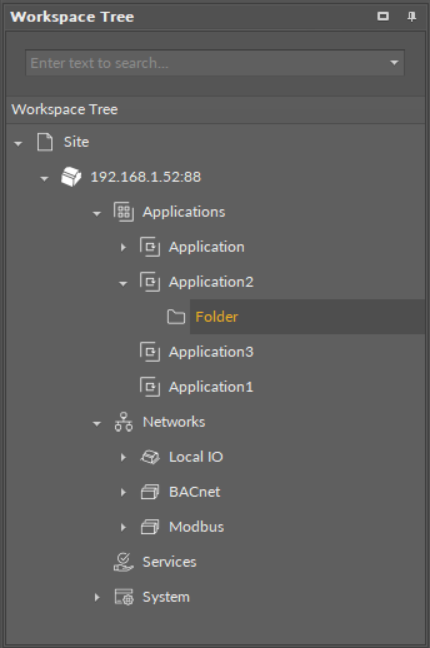Click the Services hand icon
The width and height of the screenshot is (430, 648).
[124, 562]
